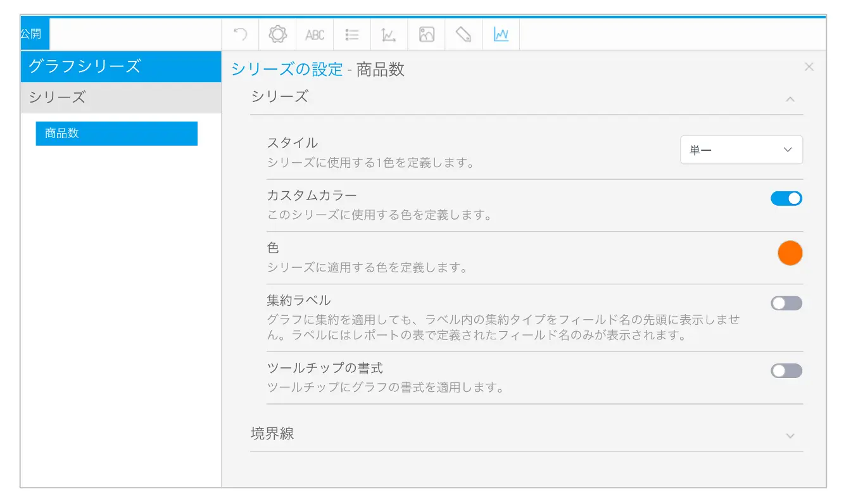Open the orange series color swatch
The width and height of the screenshot is (851, 504).
tap(790, 253)
